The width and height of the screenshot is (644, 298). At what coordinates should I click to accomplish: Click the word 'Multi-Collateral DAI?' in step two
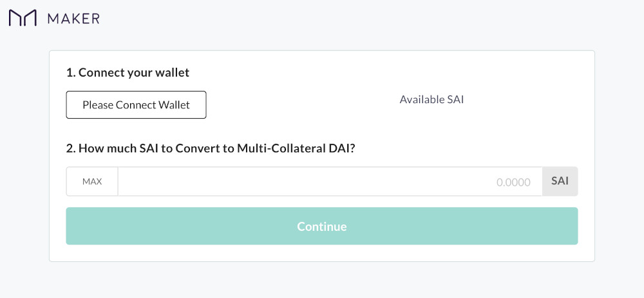(x=296, y=148)
